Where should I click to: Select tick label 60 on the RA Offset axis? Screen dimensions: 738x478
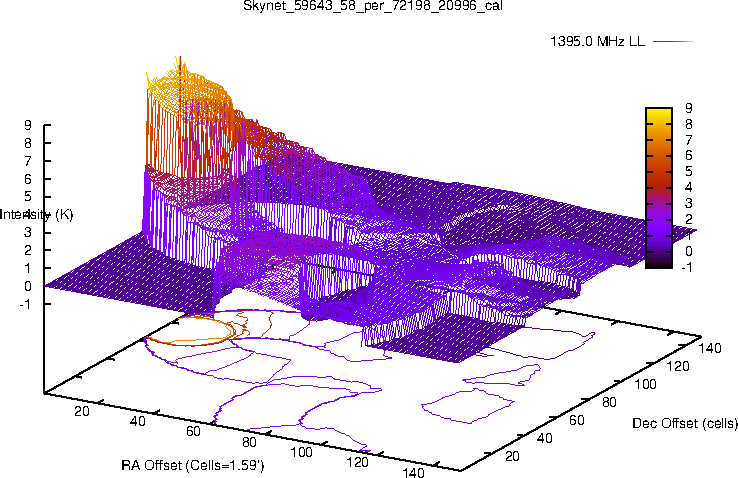(193, 431)
